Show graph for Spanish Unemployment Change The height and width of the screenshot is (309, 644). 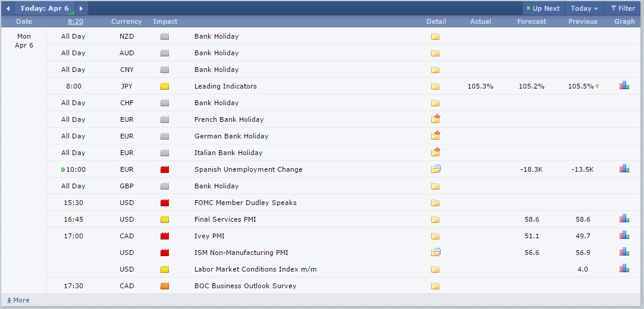point(624,168)
